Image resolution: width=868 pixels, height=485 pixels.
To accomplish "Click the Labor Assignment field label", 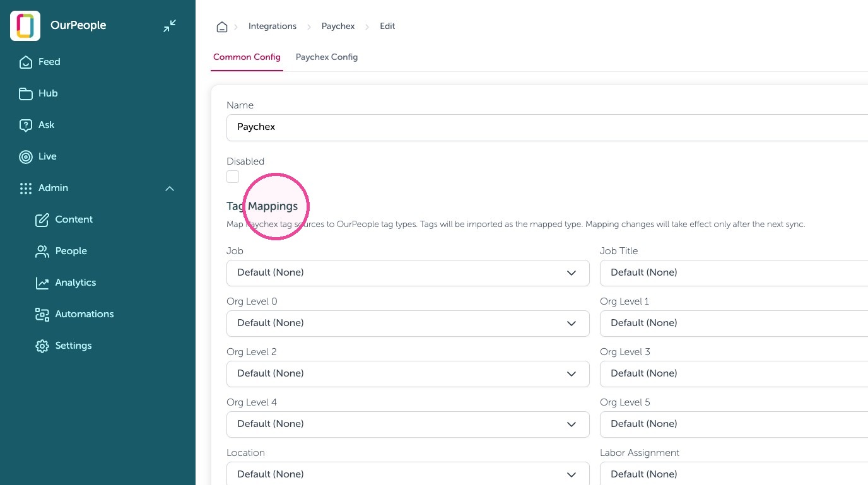I will pos(640,453).
